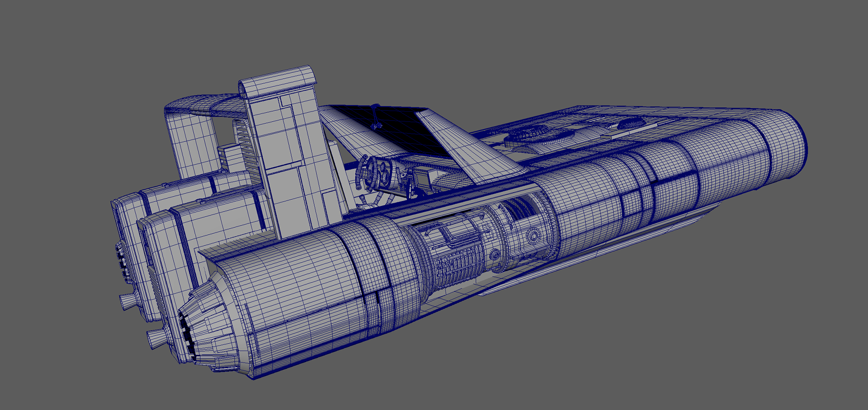The image size is (868, 410).
Task: Click the rounded nose tip of the long nacelle
Action: tap(787, 146)
